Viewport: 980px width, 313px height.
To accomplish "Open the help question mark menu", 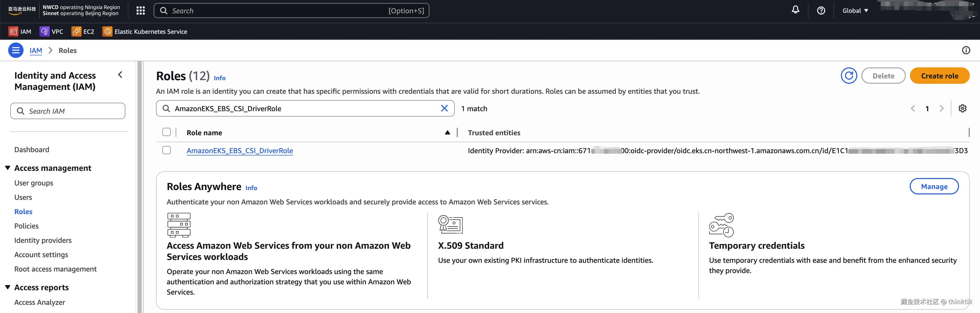I will pos(821,11).
